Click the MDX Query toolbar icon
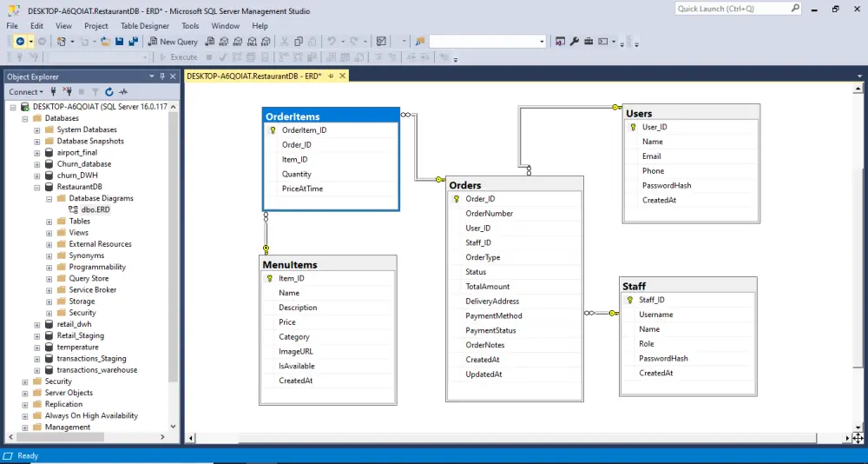Image resolution: width=868 pixels, height=464 pixels. tap(224, 42)
